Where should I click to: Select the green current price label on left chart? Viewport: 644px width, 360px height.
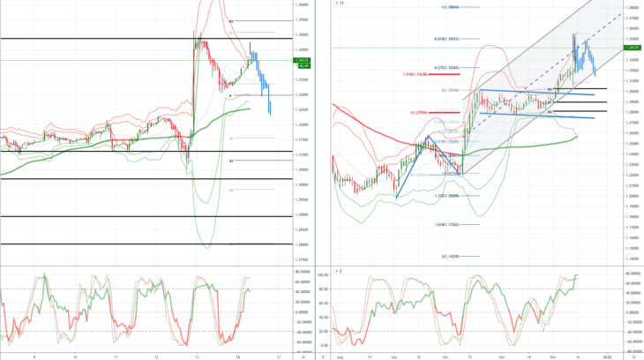302,60
